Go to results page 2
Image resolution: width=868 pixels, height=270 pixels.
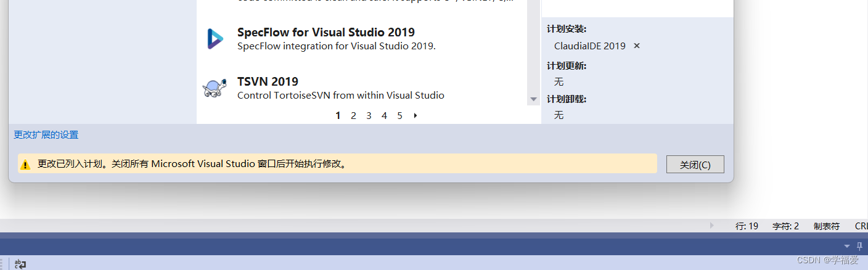click(353, 115)
